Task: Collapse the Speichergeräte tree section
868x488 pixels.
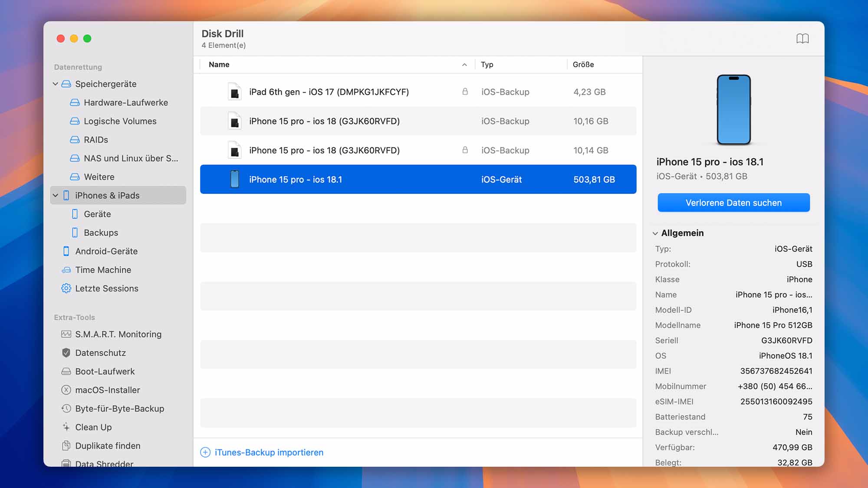Action: 56,84
